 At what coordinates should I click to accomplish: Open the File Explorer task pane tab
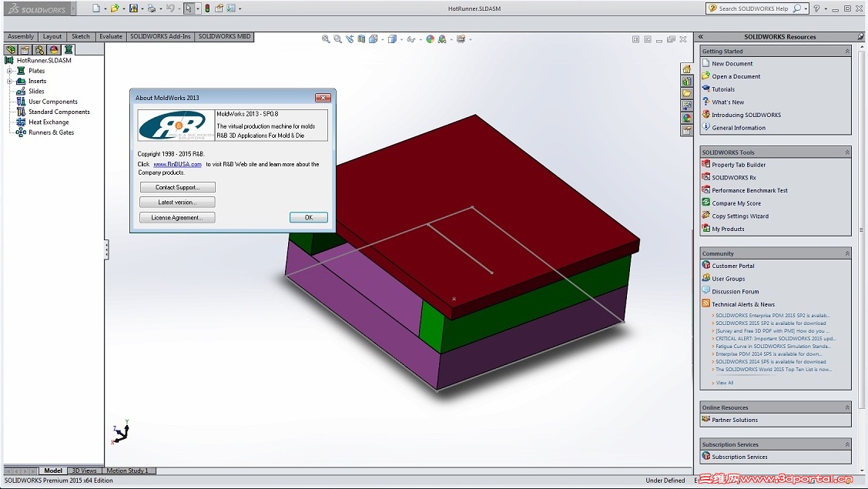click(x=686, y=94)
